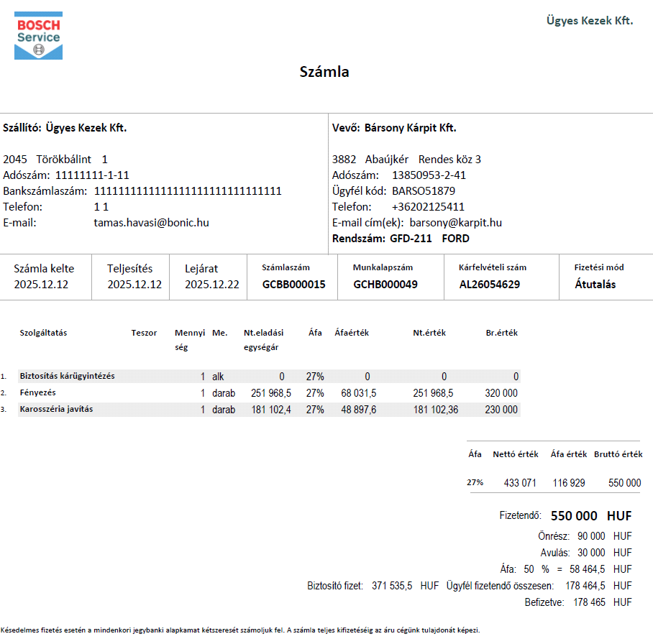This screenshot has width=653, height=644.
Task: Click the Átutalás payment method value
Action: [x=595, y=285]
